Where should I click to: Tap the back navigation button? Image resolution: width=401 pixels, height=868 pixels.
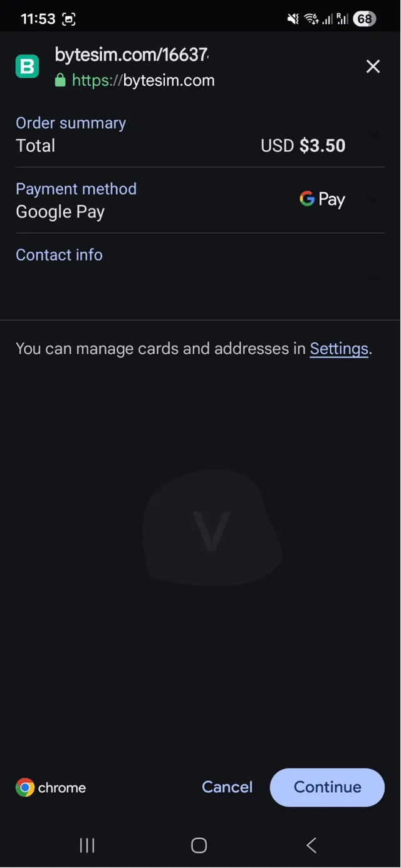click(311, 845)
